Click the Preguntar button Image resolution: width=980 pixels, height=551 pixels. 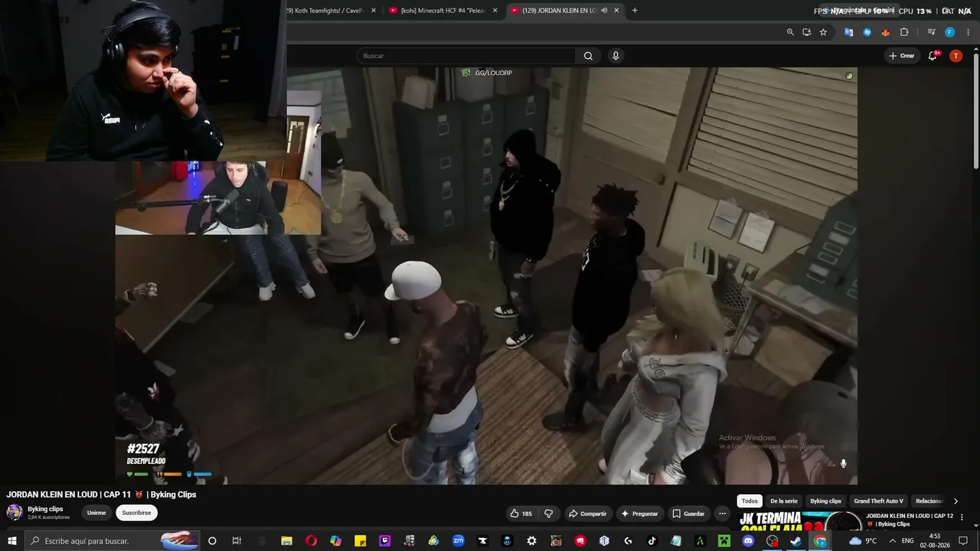639,514
